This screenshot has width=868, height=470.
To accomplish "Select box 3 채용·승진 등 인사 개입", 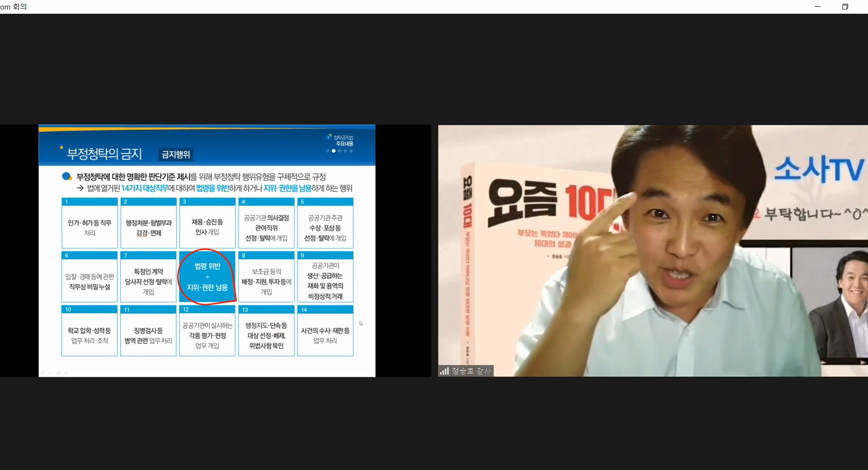I will [208, 223].
